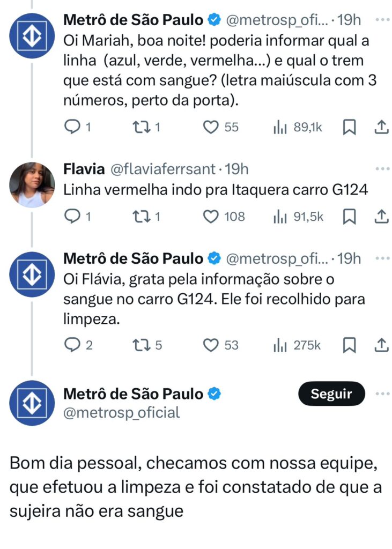392x549 pixels.
Task: Open more options beside the Seguir button
Action: coord(382,394)
